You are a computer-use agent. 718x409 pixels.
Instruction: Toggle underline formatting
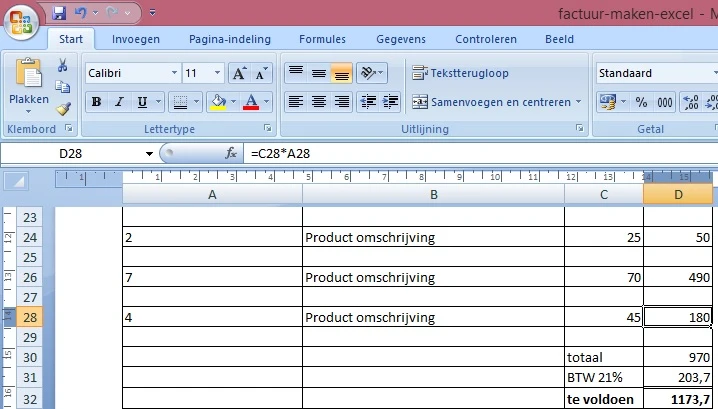(x=142, y=102)
